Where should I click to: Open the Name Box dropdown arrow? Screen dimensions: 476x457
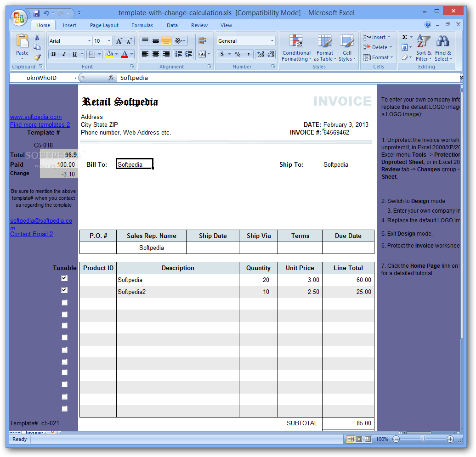click(75, 78)
